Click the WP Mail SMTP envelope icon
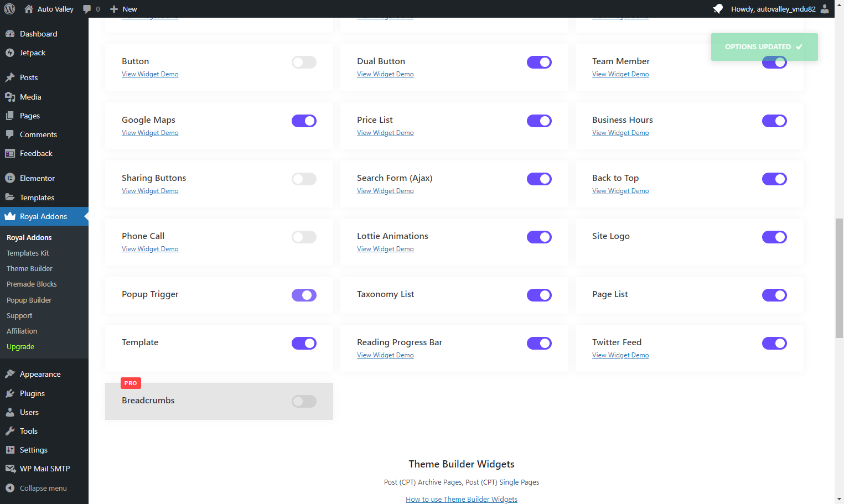 coord(10,469)
